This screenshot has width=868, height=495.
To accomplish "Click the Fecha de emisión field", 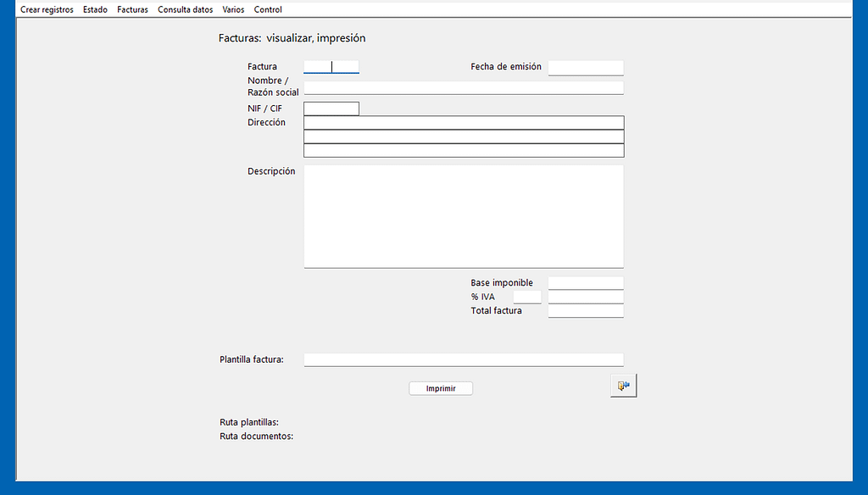I will (585, 68).
